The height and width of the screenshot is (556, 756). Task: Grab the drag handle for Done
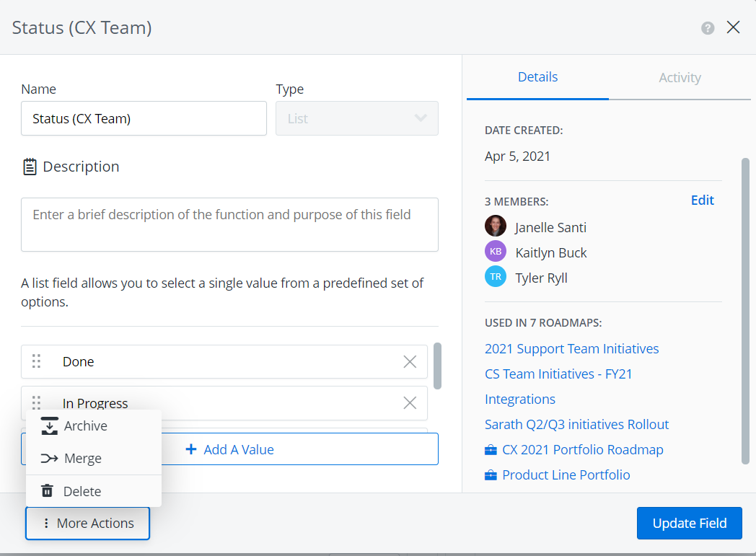coord(37,362)
